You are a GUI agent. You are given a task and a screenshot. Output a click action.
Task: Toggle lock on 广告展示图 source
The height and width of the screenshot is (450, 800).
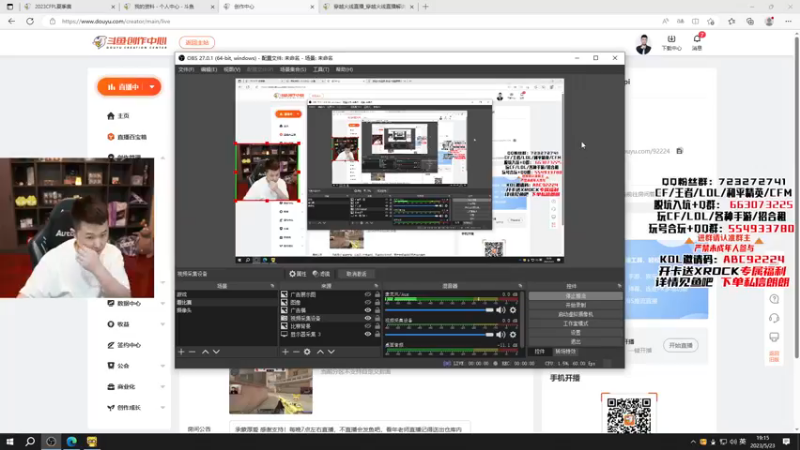[x=377, y=294]
